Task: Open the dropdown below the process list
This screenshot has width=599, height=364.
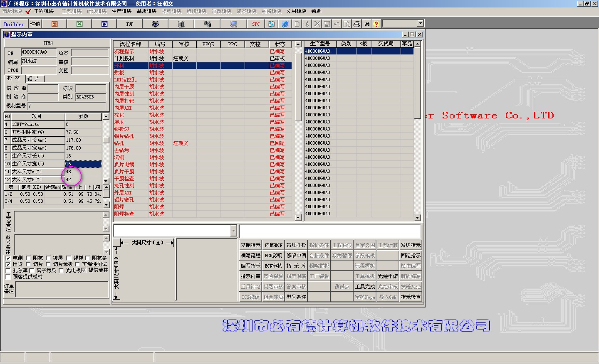Action: point(233,231)
